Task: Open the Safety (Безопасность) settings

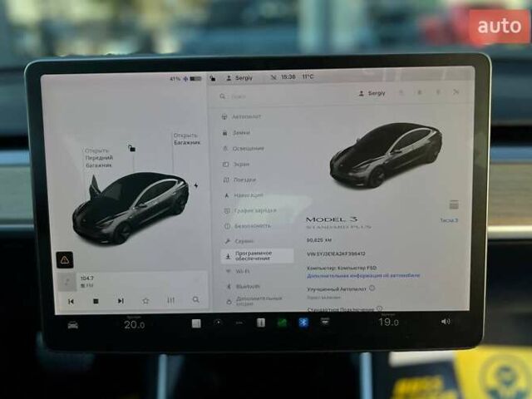Action: (248, 226)
